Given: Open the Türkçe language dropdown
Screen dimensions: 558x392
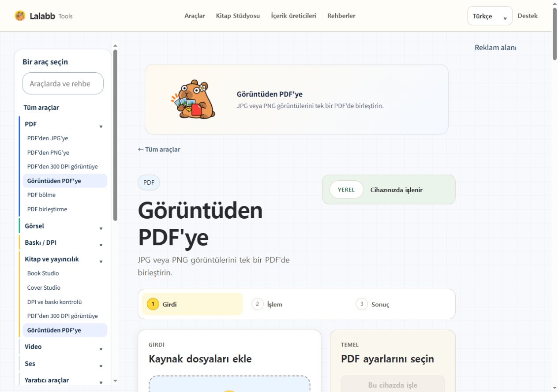Looking at the screenshot, I should point(490,16).
